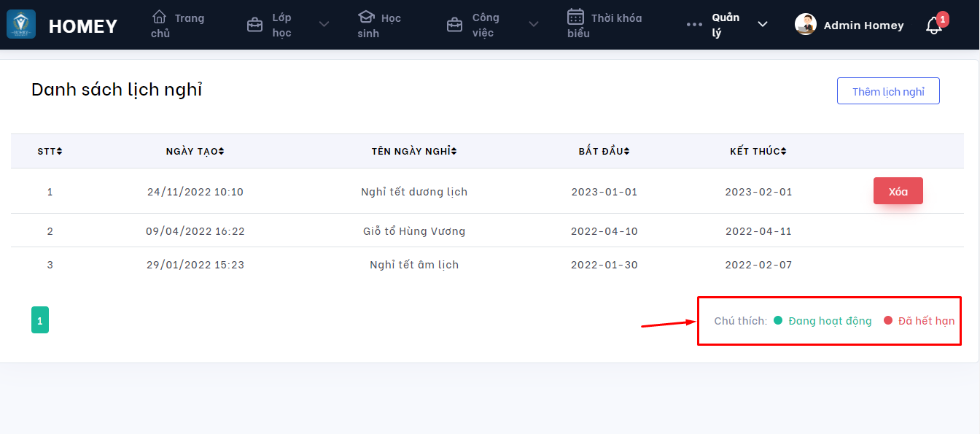
Task: Expand the Công việc dropdown chevron
Action: [534, 25]
